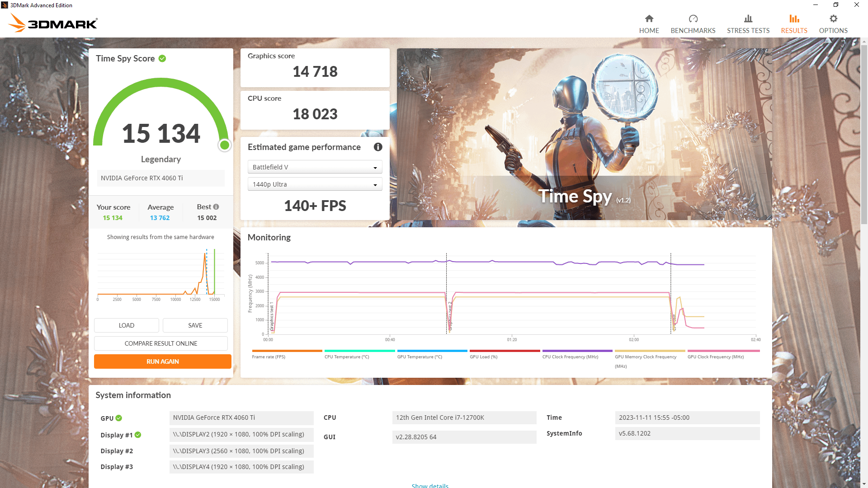868x488 pixels.
Task: Minimize the 3DMark window
Action: point(816,5)
